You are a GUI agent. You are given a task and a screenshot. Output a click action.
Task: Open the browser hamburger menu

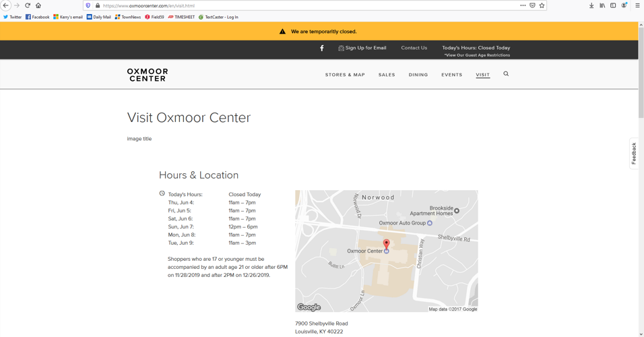pos(637,5)
